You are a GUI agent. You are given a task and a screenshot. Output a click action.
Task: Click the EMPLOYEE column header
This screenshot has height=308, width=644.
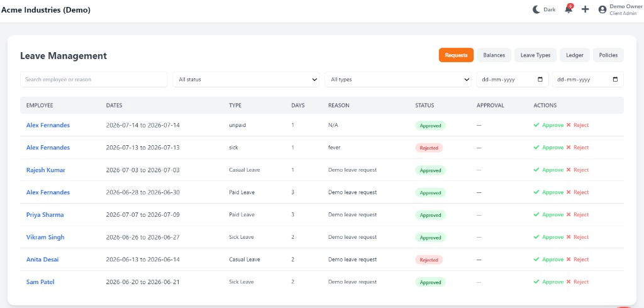pos(40,106)
